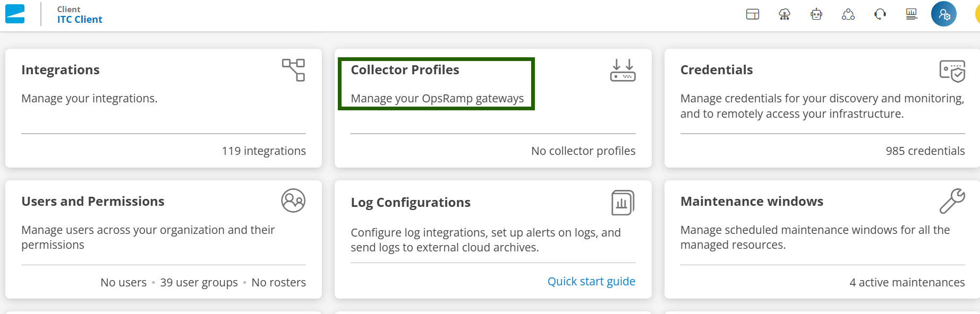980x314 pixels.
Task: Click the cloud infrastructure network icon
Action: (x=785, y=14)
